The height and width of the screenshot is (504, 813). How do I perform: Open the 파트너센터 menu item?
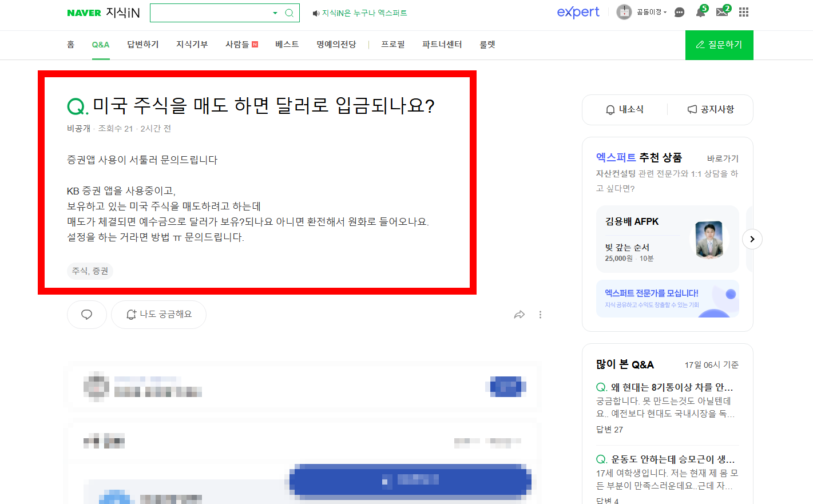coord(442,44)
